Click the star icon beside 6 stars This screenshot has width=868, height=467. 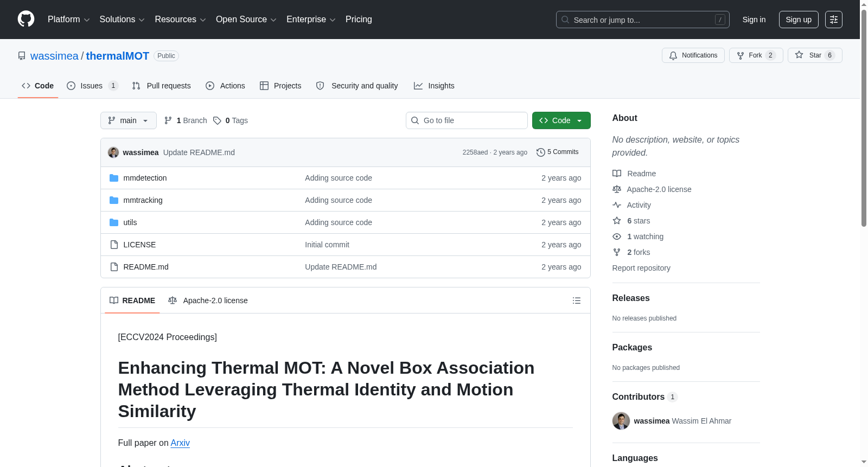[x=617, y=221]
